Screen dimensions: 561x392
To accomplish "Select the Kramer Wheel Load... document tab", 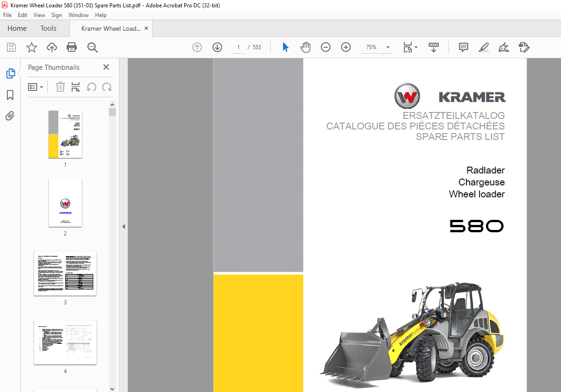I will coord(111,28).
